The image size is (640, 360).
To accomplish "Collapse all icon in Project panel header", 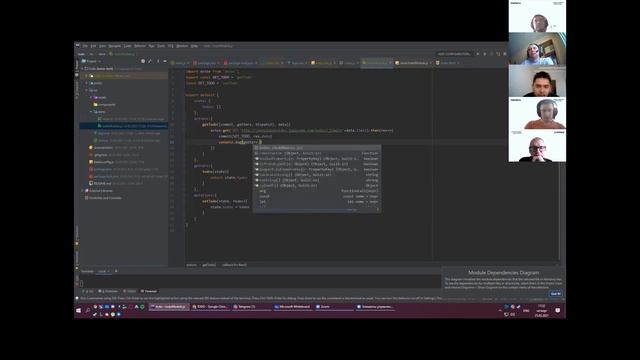I will coord(150,61).
